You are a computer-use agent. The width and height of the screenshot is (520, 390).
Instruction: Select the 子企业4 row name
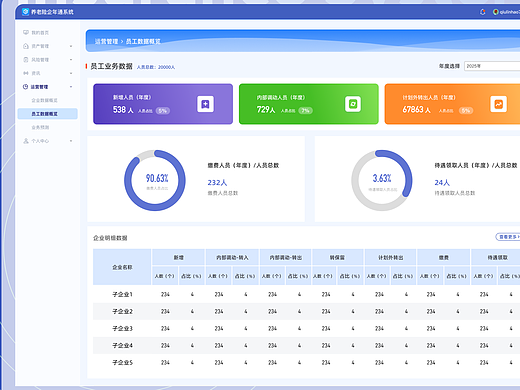122,345
